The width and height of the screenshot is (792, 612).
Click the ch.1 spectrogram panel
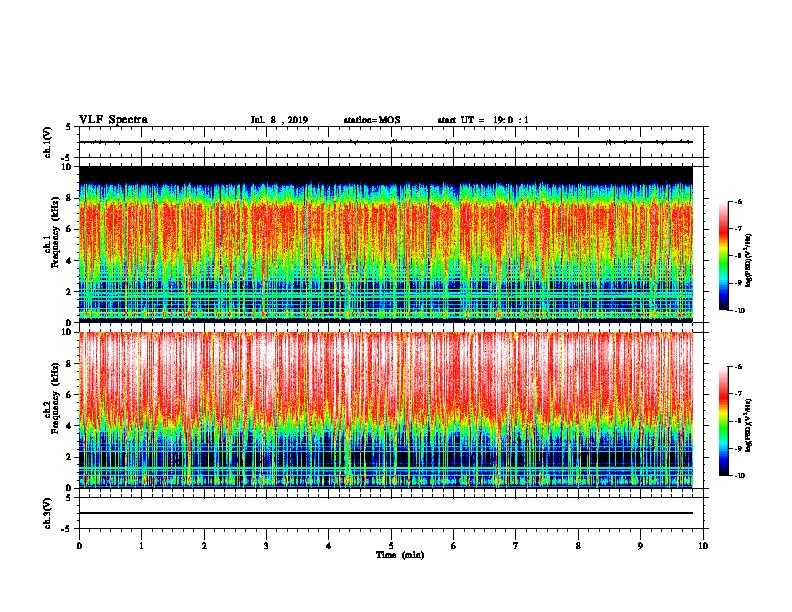tap(386, 244)
